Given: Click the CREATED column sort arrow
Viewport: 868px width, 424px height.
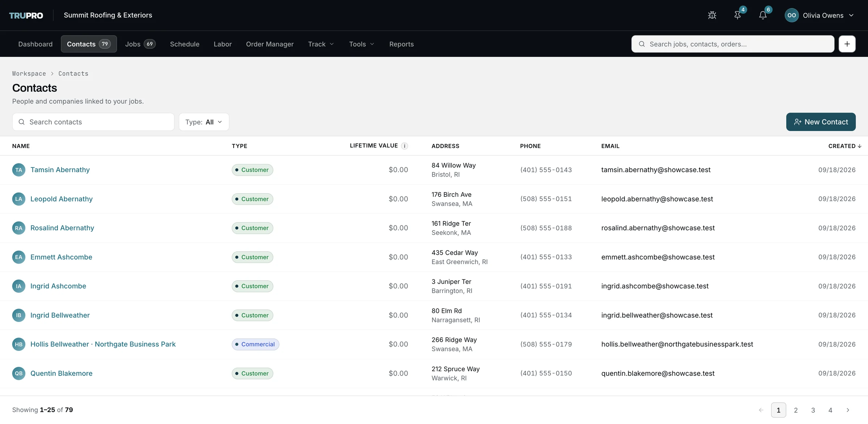Looking at the screenshot, I should (859, 146).
